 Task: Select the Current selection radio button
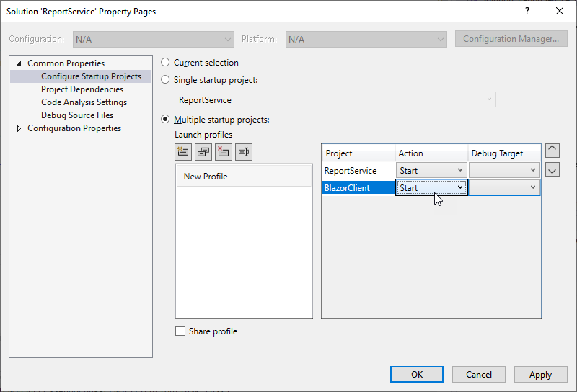[x=166, y=63]
